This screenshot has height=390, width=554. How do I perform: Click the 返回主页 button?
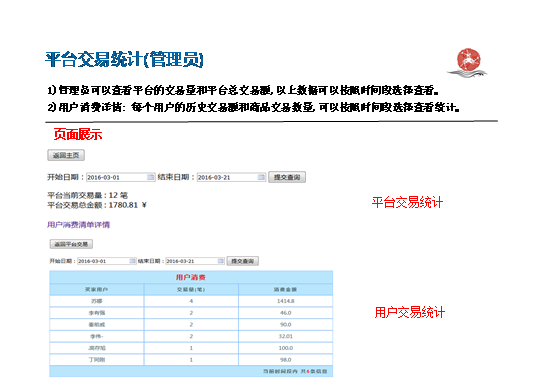pos(66,155)
